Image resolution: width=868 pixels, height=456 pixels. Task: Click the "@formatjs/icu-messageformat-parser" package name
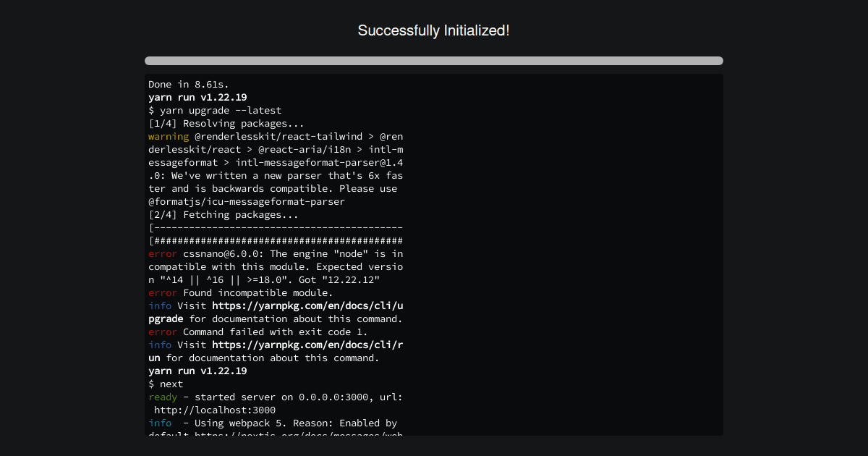pyautogui.click(x=247, y=201)
